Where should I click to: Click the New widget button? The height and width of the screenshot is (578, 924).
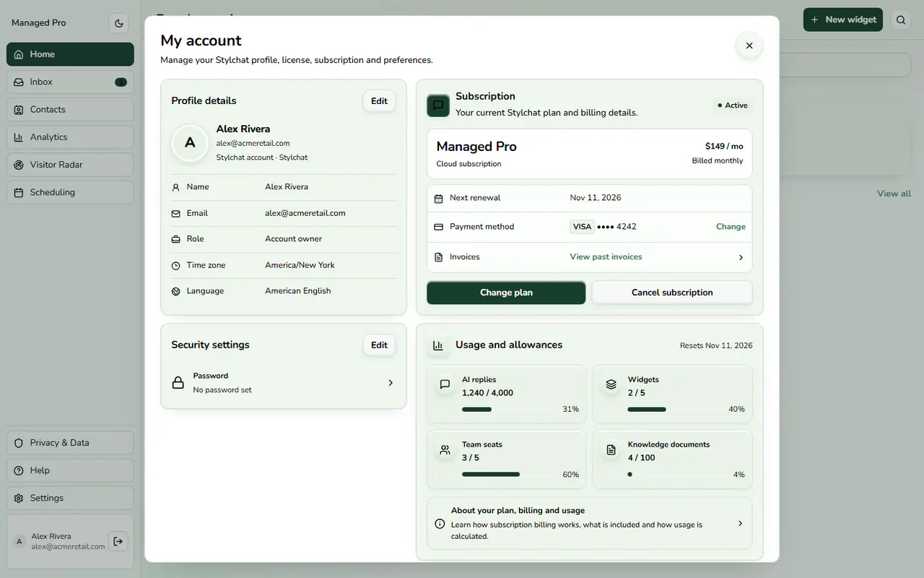[842, 20]
